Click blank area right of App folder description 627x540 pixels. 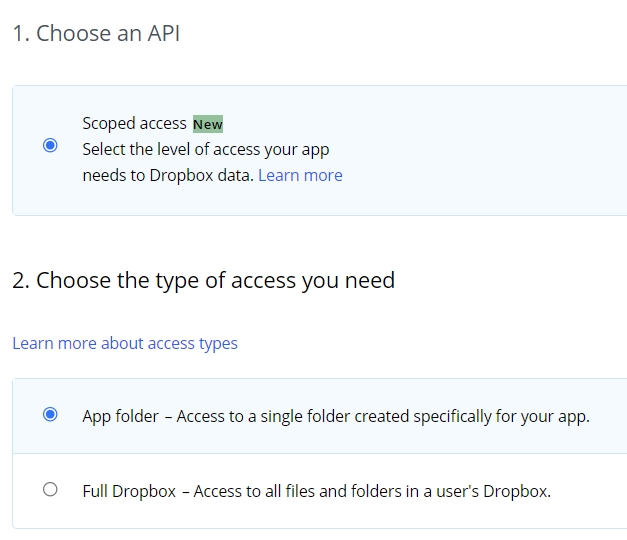(608, 416)
